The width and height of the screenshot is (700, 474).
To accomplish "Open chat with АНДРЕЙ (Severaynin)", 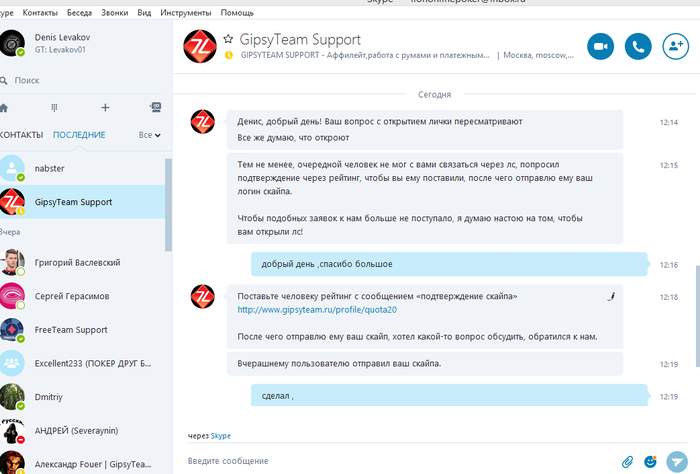I will point(82,431).
